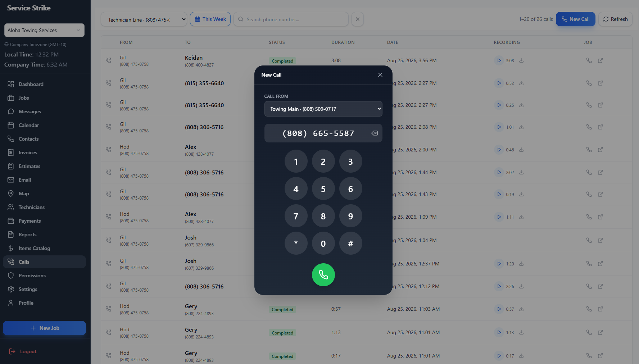Viewport: 639px width, 364px height.
Task: Open the Technician Line filter dropdown
Action: (144, 19)
